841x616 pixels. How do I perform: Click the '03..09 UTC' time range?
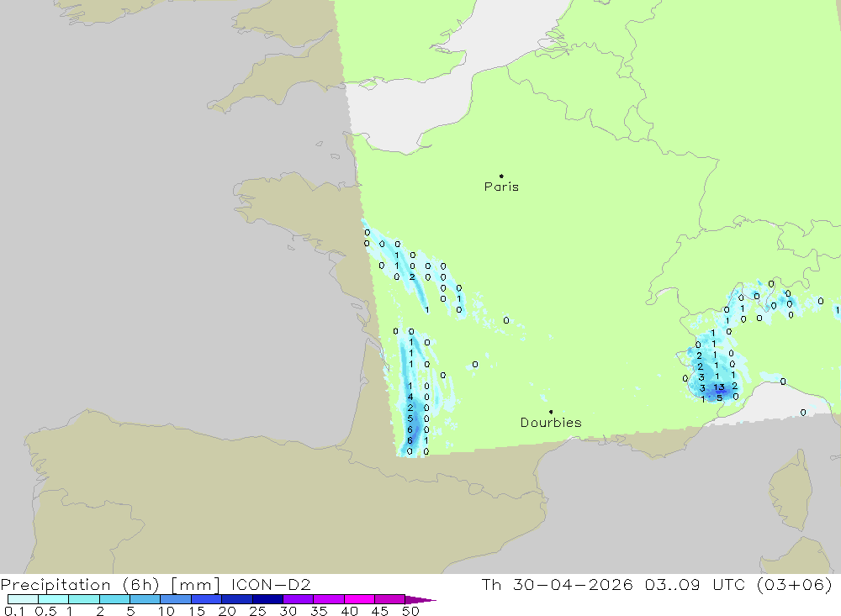(x=695, y=584)
